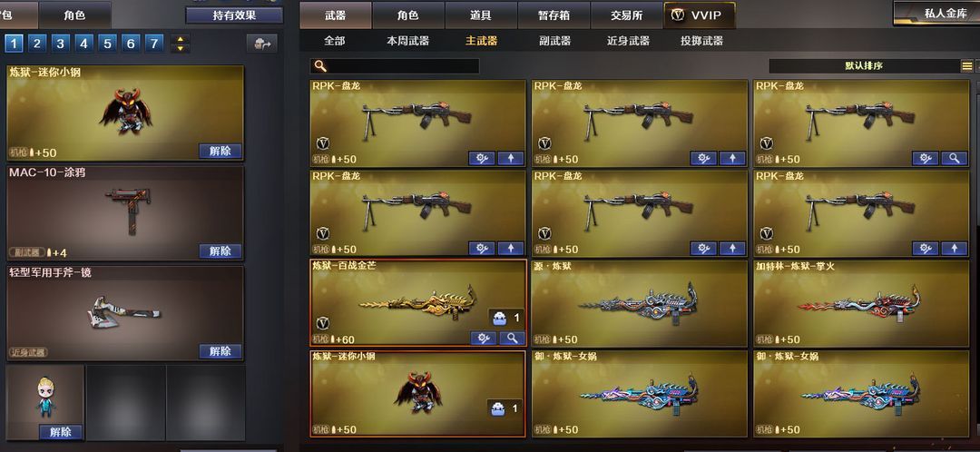Click the magnifier icon in the search box
This screenshot has height=452, width=980.
click(320, 66)
